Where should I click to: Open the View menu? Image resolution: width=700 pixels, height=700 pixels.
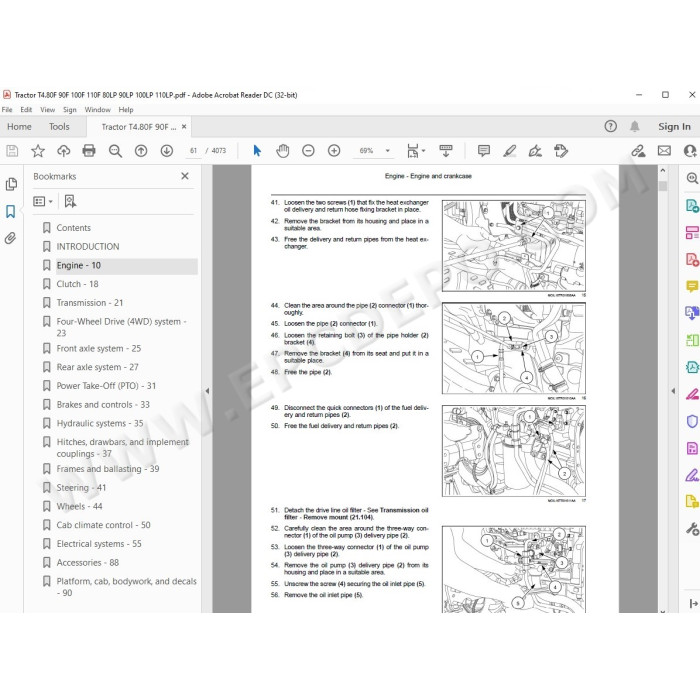coord(47,110)
